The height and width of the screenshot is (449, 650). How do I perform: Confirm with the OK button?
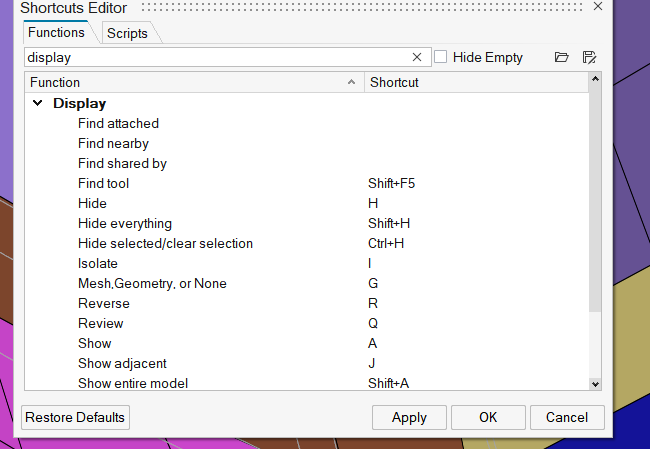point(488,417)
